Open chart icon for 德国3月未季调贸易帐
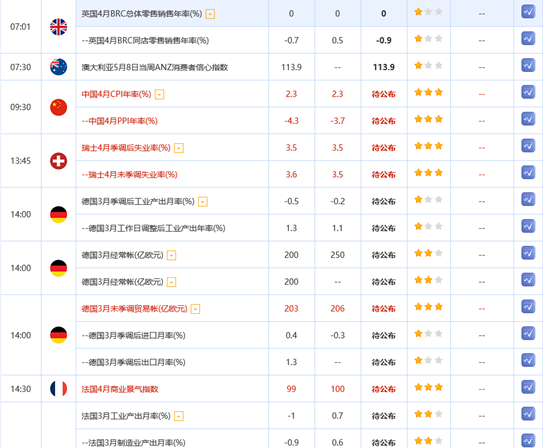 tap(528, 307)
